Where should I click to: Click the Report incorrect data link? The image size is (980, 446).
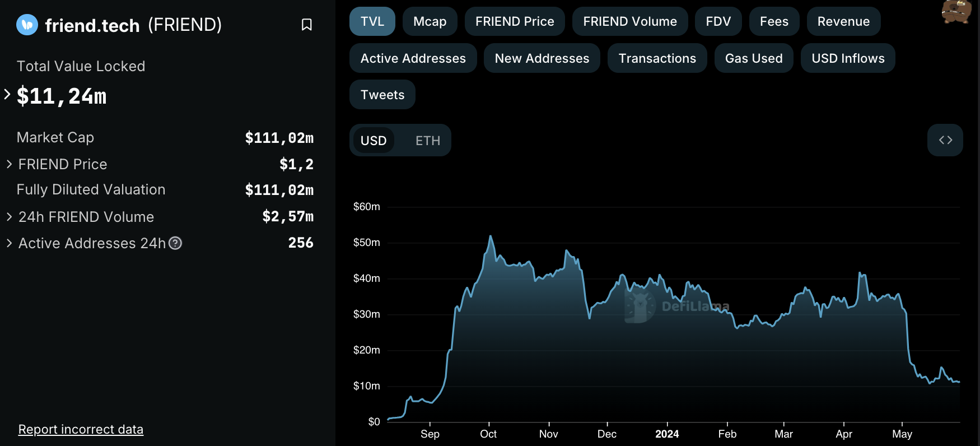81,429
